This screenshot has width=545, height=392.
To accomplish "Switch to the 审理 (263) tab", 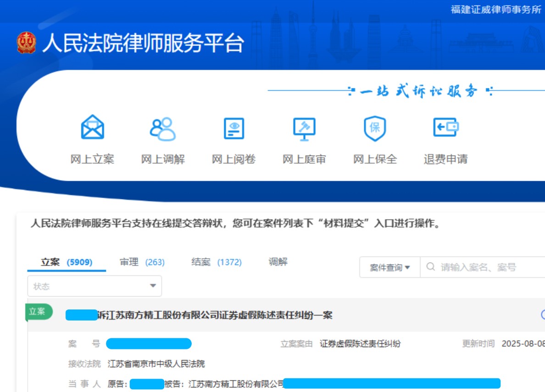I will (x=142, y=262).
